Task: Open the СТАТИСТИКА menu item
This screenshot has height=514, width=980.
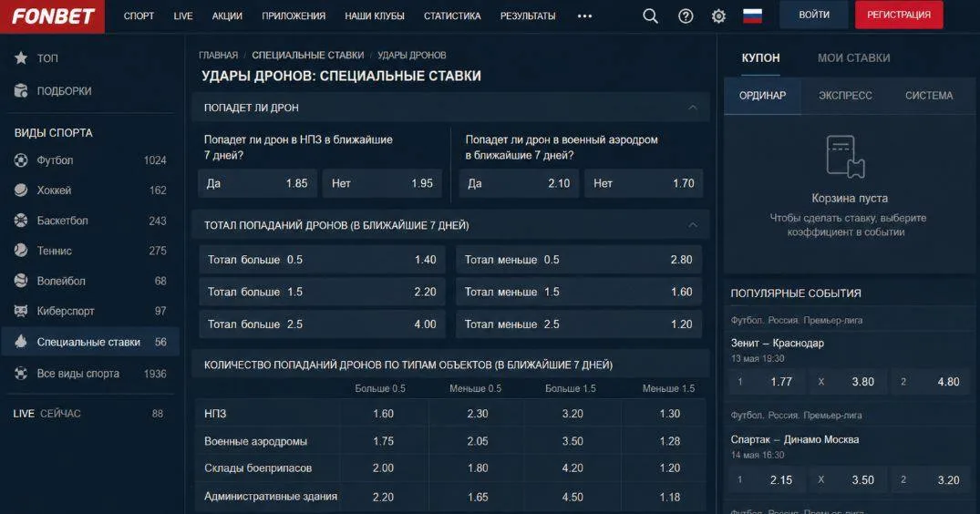Action: [452, 16]
